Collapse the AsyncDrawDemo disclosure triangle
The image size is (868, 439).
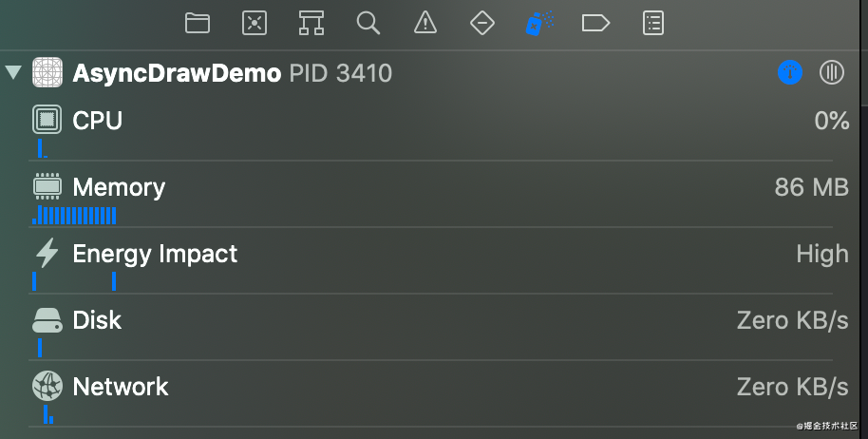coord(13,72)
